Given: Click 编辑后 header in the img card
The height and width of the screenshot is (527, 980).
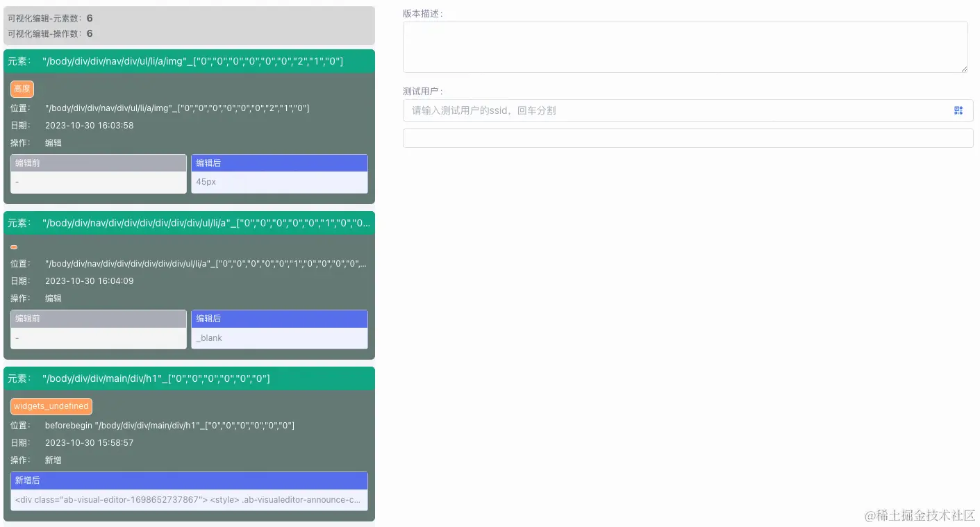Looking at the screenshot, I should coord(279,163).
